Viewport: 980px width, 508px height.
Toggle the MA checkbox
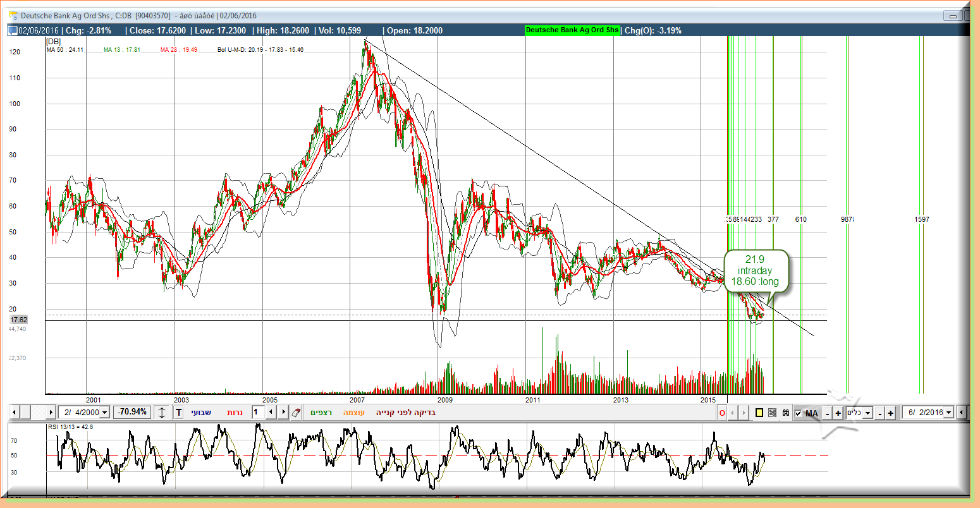click(x=798, y=413)
